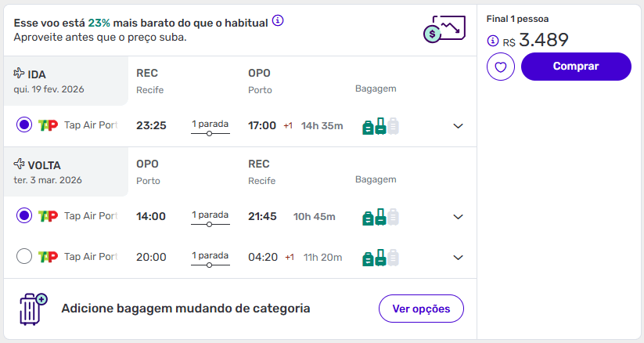Image resolution: width=644 pixels, height=343 pixels.
Task: Click '1 parada' on the 20:00 flight
Action: (210, 257)
